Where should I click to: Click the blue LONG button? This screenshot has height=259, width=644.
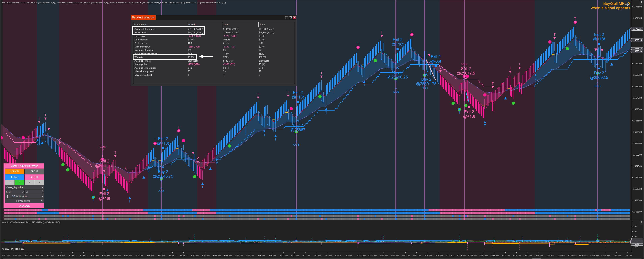(15, 177)
